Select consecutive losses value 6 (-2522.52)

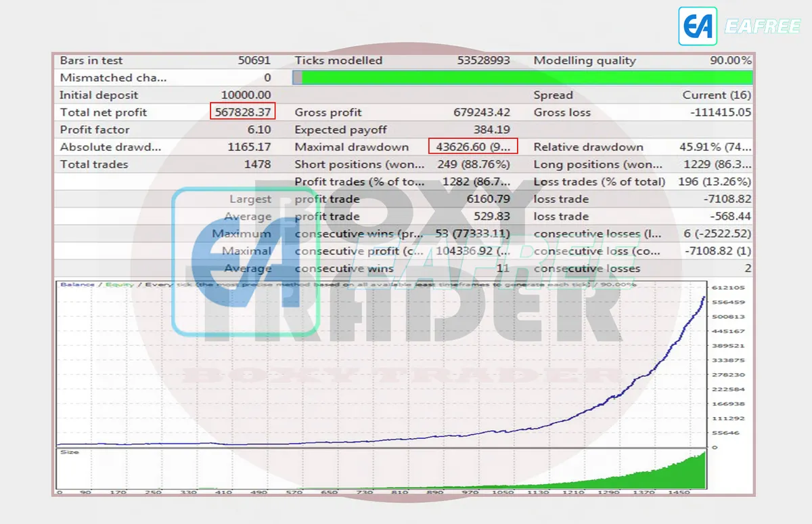pyautogui.click(x=717, y=234)
